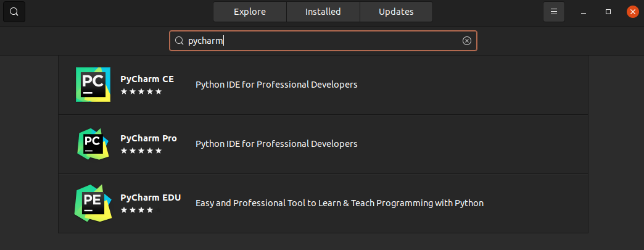Image resolution: width=644 pixels, height=250 pixels.
Task: Click the PyCharm EDU app icon
Action: [x=93, y=203]
